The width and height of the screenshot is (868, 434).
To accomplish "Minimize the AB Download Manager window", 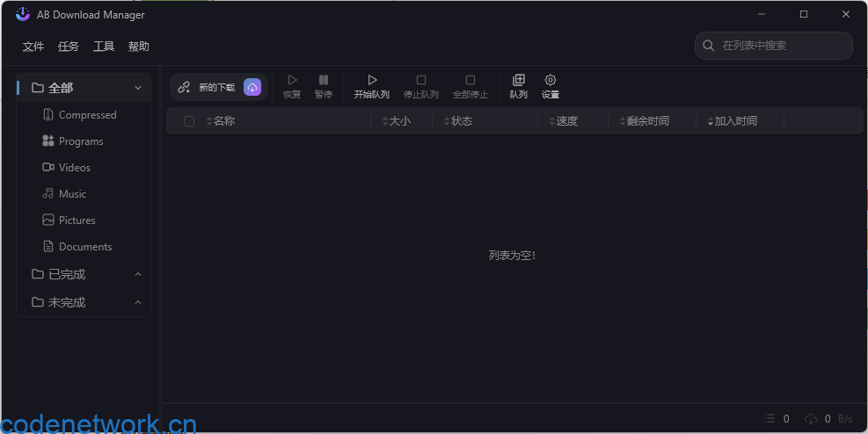I will (x=762, y=14).
